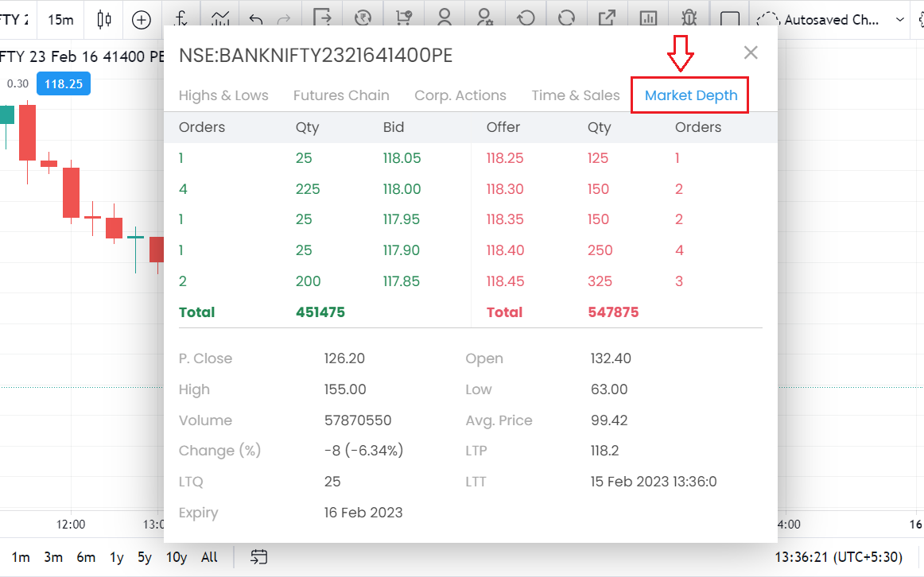The height and width of the screenshot is (577, 924).
Task: Open the Futures Chain tab
Action: tap(341, 95)
